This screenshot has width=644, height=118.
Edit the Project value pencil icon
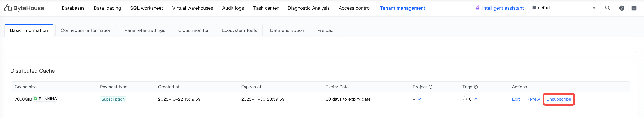(419, 99)
